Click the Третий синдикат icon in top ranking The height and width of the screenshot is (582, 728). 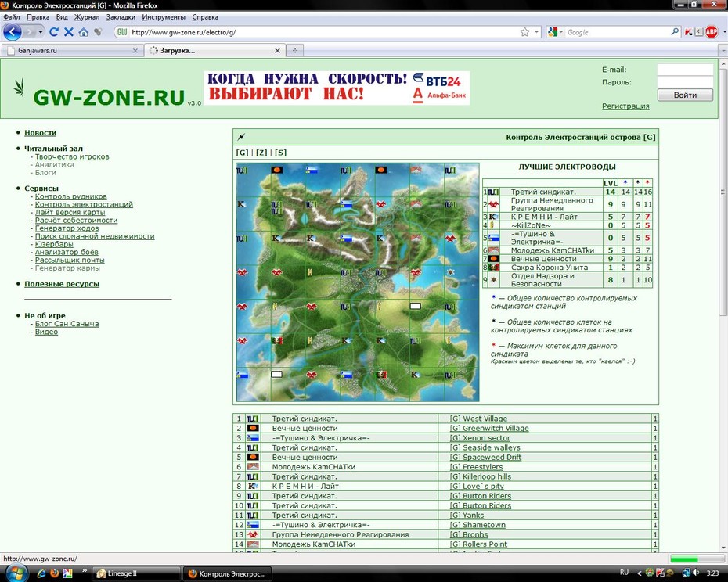coord(493,192)
